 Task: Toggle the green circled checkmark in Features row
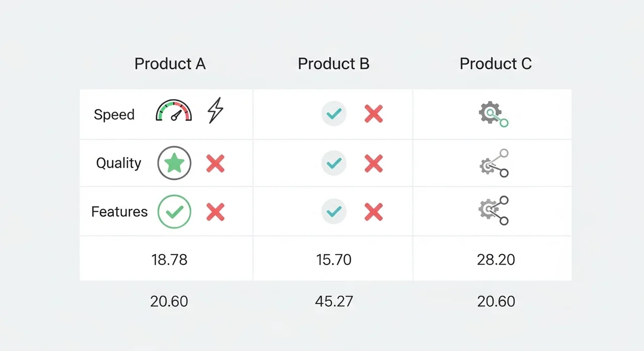(174, 212)
